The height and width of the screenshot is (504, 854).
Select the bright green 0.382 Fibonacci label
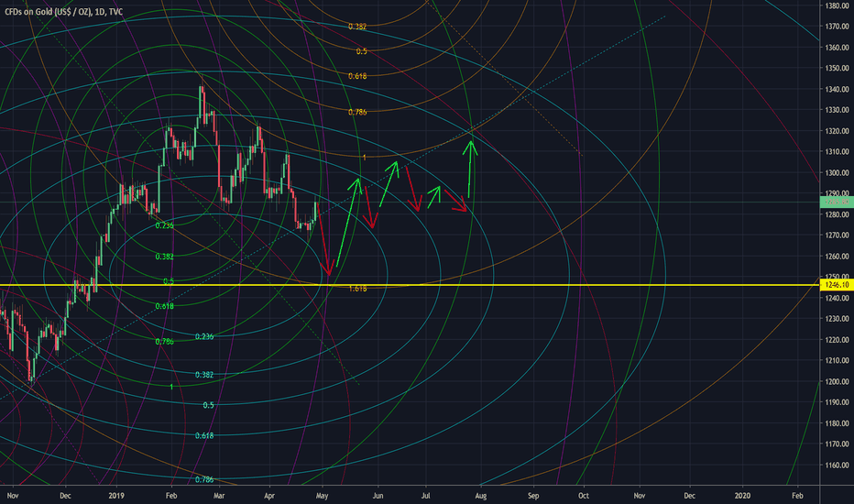pyautogui.click(x=165, y=257)
